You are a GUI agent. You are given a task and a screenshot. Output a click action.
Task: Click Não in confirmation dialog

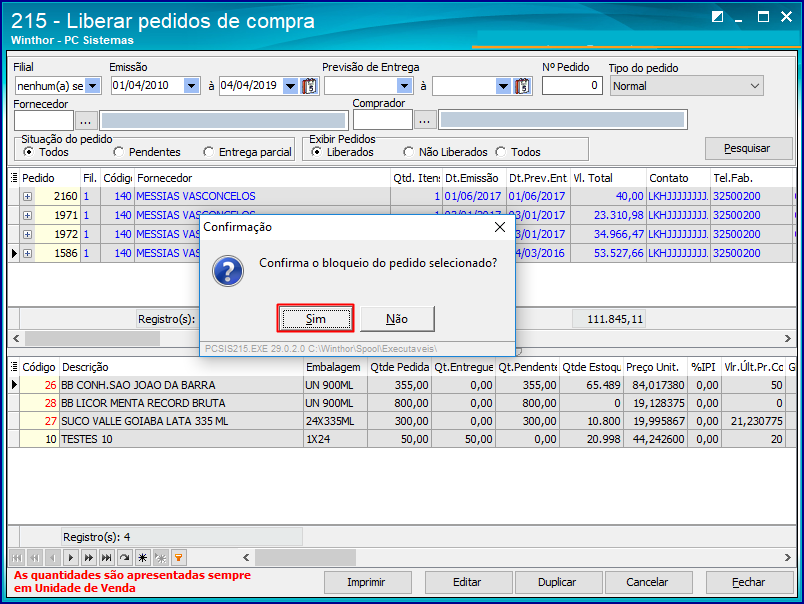pos(397,319)
